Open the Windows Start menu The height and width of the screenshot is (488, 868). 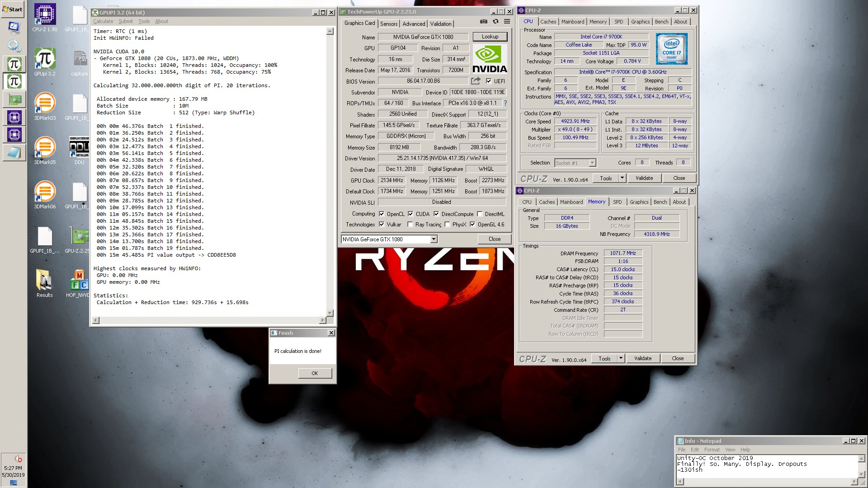click(x=12, y=9)
